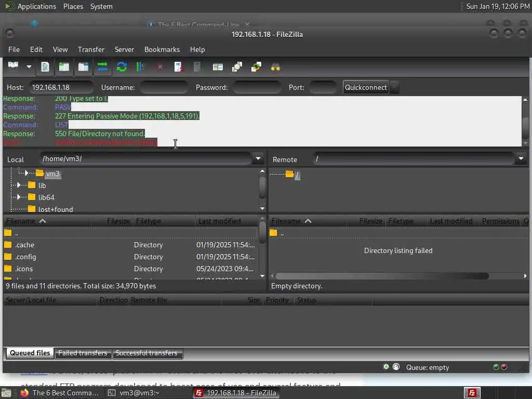Open the Help menu
Image resolution: width=532 pixels, height=399 pixels.
coord(197,49)
